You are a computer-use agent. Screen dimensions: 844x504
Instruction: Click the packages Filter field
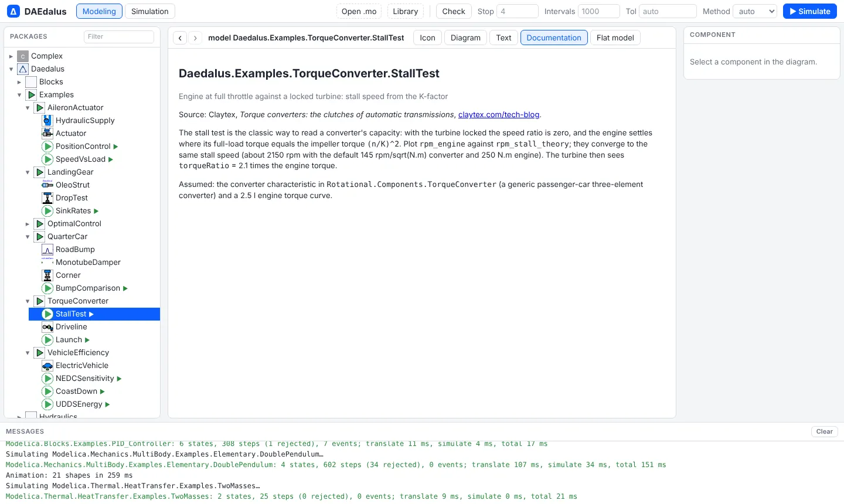pyautogui.click(x=119, y=36)
